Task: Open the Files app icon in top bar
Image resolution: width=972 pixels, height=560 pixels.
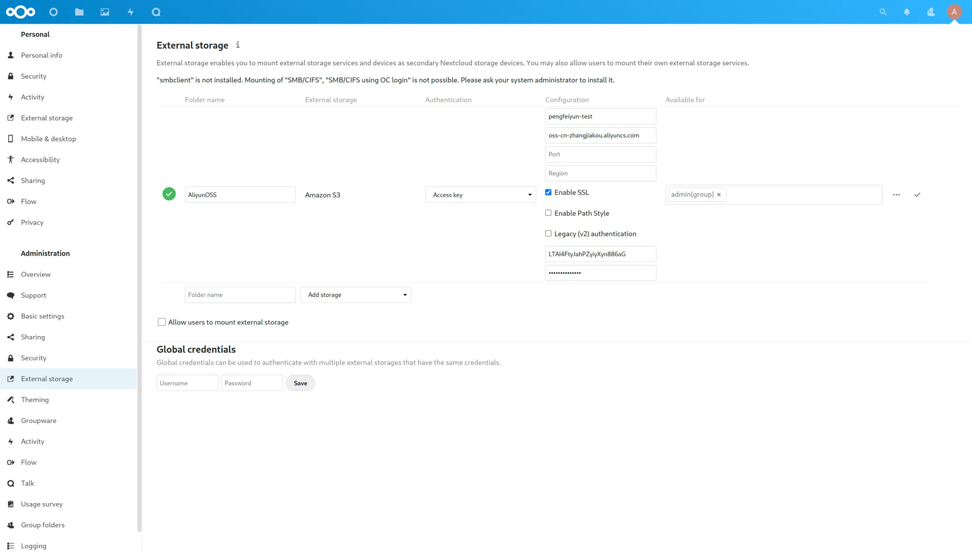Action: tap(79, 12)
